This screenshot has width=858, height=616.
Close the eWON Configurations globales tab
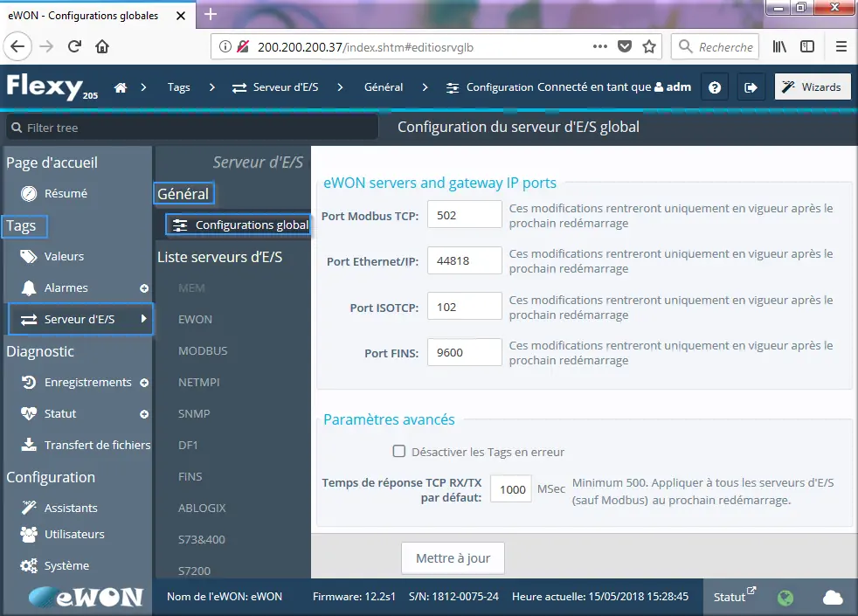(x=181, y=16)
